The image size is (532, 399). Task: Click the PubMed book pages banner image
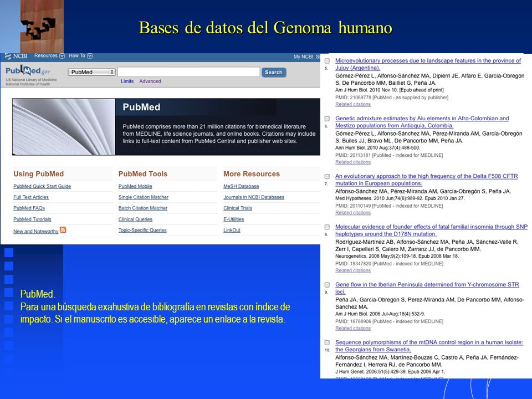coord(64,127)
